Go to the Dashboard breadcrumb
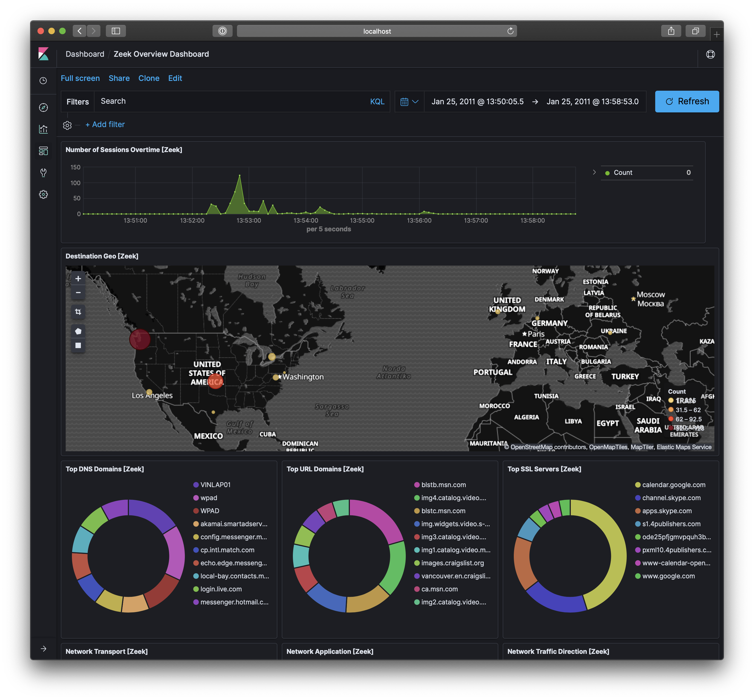The image size is (754, 700). 85,54
